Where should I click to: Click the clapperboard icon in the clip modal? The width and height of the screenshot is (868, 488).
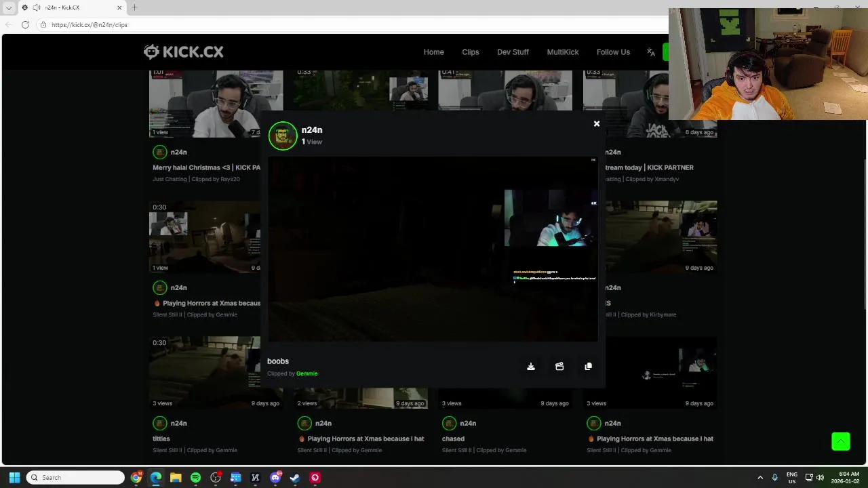click(559, 367)
